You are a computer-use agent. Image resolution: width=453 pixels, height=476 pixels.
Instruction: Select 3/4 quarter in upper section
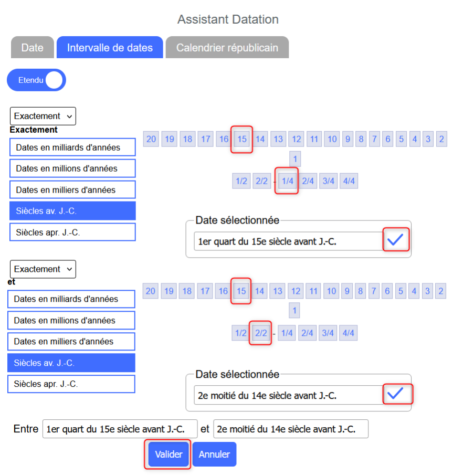[329, 181]
